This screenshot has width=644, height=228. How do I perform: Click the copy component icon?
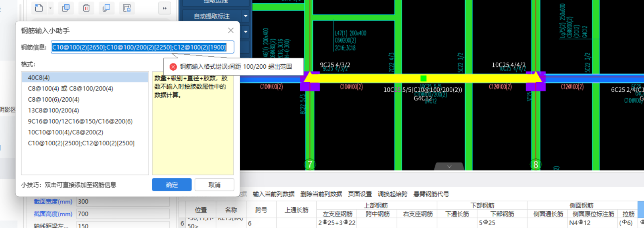tap(66, 8)
